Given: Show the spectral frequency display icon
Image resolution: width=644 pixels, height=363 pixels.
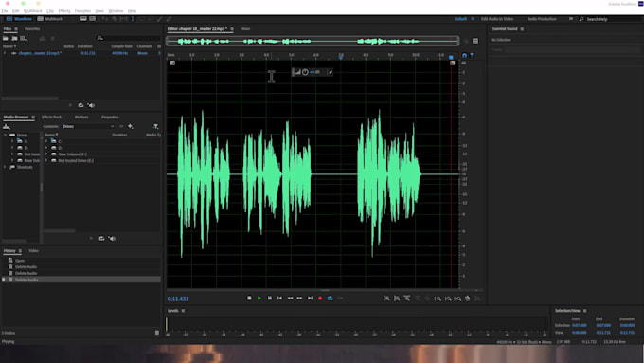Looking at the screenshot, I should tap(83, 19).
